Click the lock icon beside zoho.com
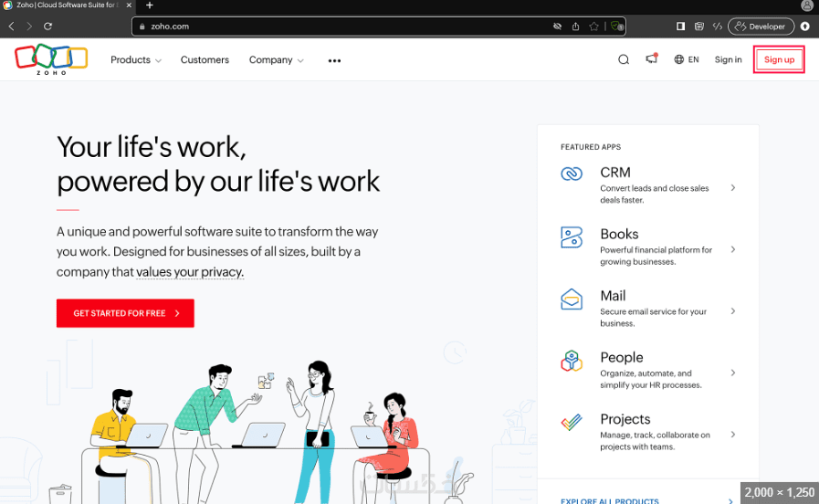This screenshot has width=819, height=504. [x=142, y=26]
